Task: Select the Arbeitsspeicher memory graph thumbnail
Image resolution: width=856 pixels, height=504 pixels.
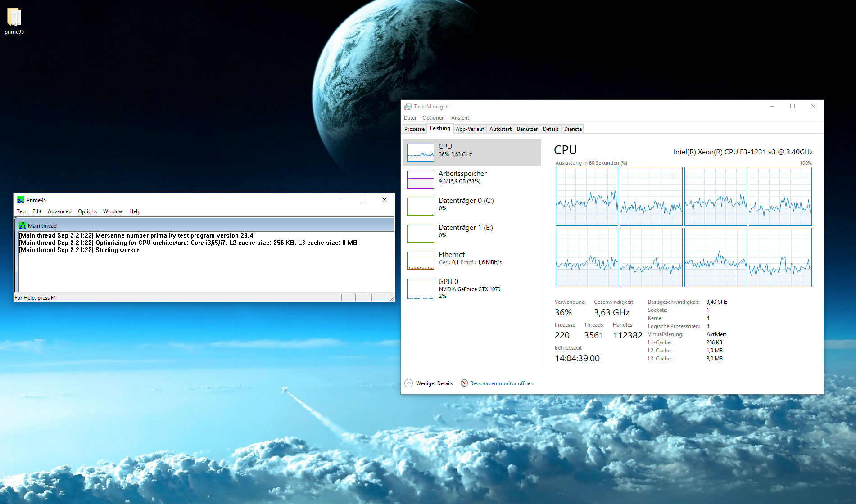Action: (421, 180)
